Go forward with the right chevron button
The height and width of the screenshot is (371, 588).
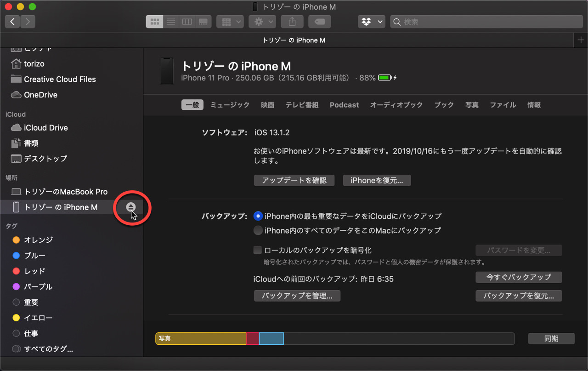pyautogui.click(x=28, y=21)
